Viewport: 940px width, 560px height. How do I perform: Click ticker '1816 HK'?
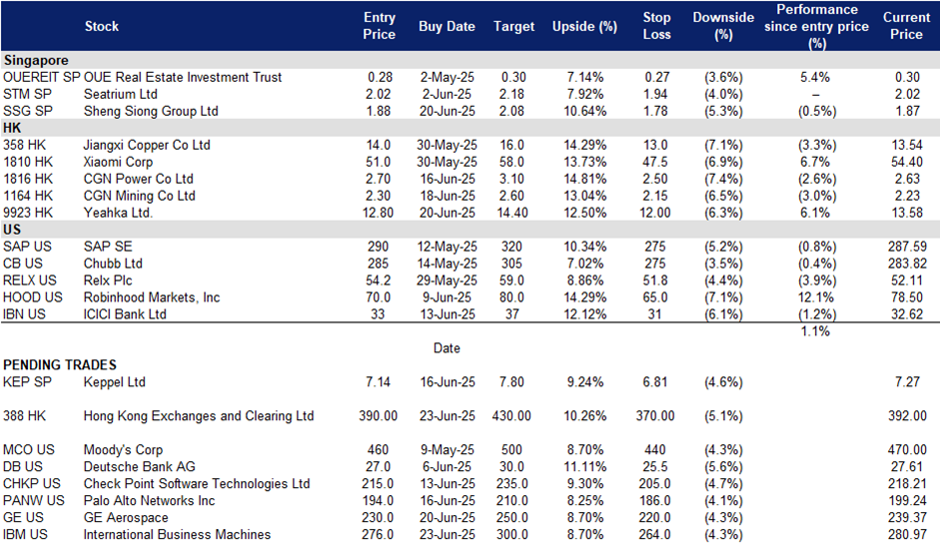coord(28,179)
